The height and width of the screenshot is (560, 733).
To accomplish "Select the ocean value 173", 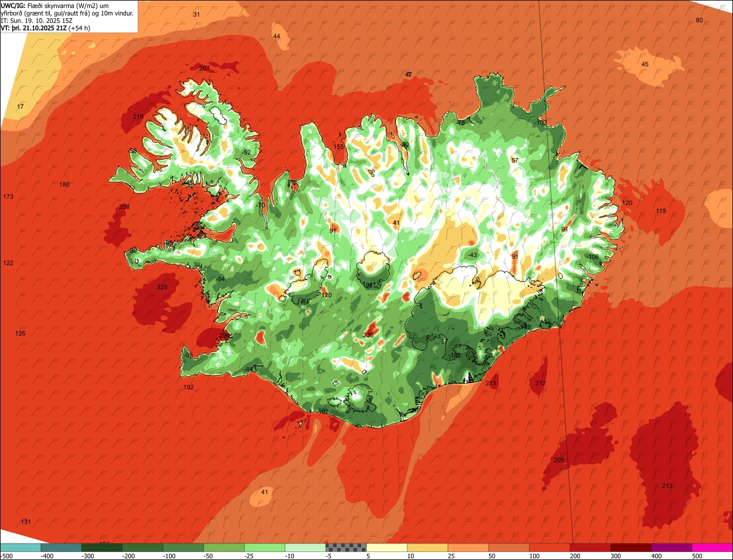I will 8,196.
